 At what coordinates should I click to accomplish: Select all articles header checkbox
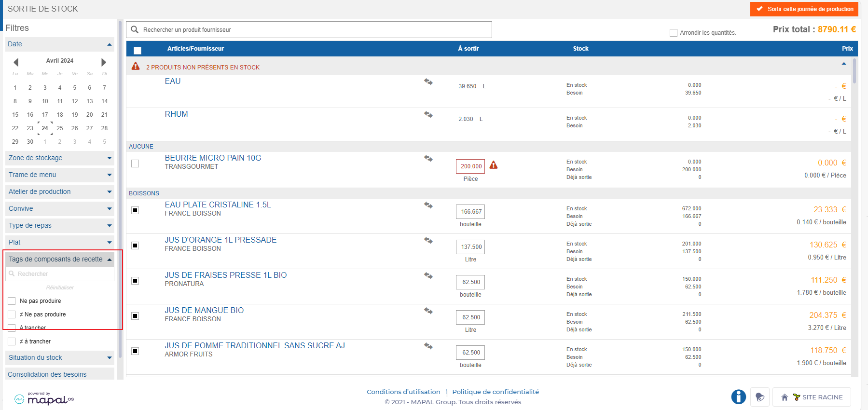tap(138, 50)
